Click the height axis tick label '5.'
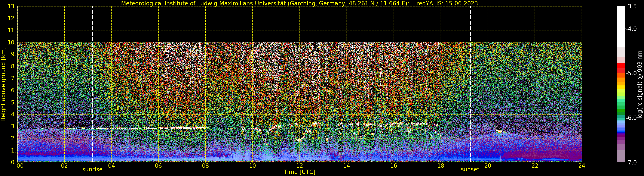The height and width of the screenshot is (176, 644). (x=13, y=102)
